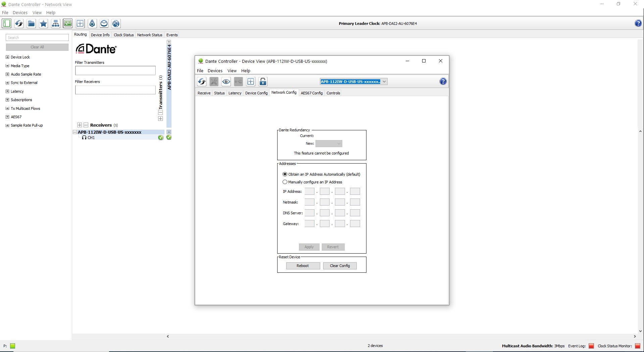This screenshot has height=352, width=644.
Task: Select Obtain an IP Address Automatically option
Action: [285, 174]
